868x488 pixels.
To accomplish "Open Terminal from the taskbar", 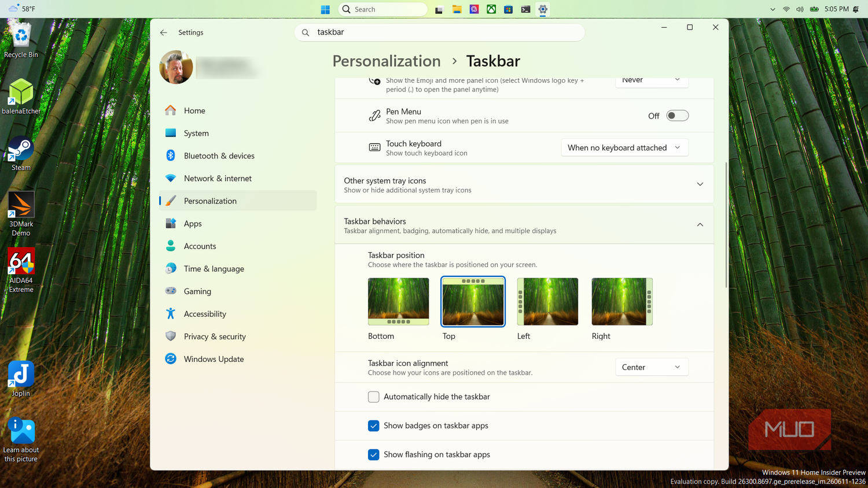I will coord(525,9).
